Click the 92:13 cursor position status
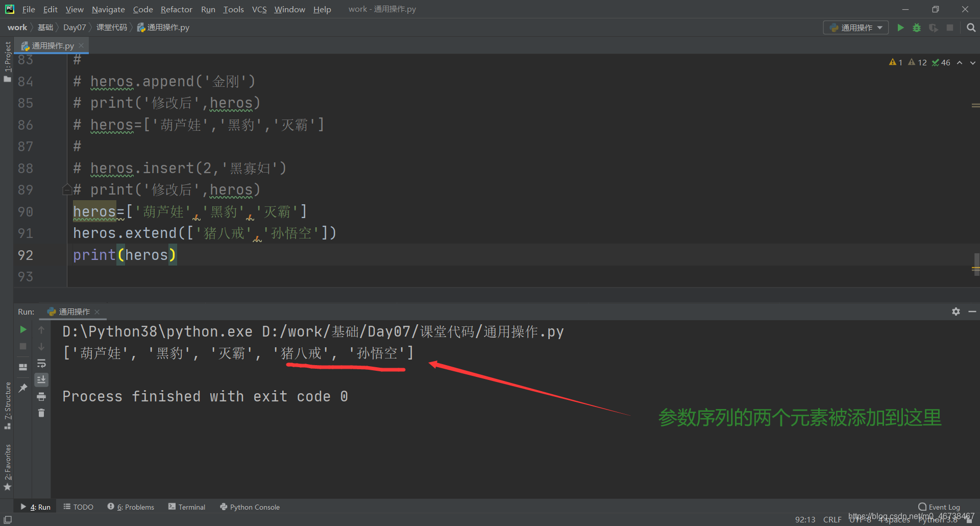 tap(805, 519)
